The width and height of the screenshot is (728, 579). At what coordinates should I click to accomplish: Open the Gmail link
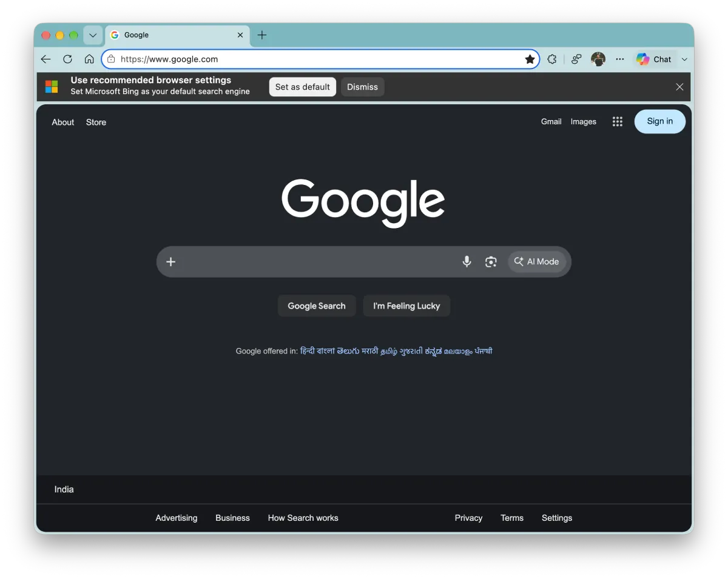click(x=551, y=121)
